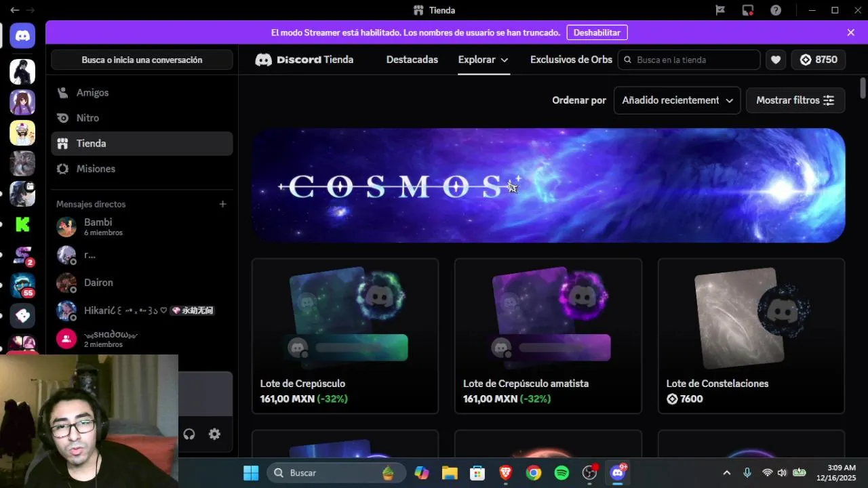Open Orbs balance 8750
The image size is (868, 488).
coord(818,60)
